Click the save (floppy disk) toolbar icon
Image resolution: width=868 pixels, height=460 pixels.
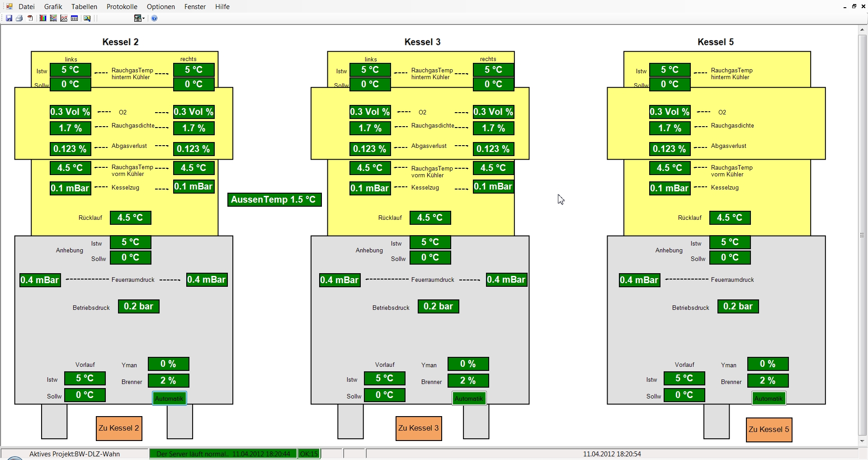(9, 18)
